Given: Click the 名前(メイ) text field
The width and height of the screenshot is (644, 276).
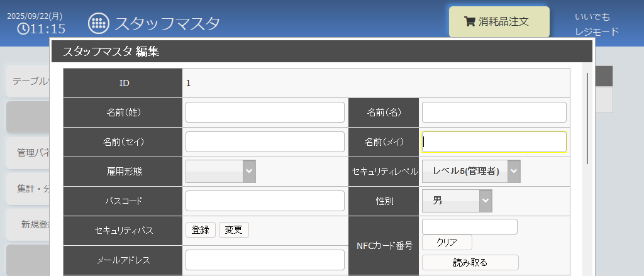Looking at the screenshot, I should (494, 141).
